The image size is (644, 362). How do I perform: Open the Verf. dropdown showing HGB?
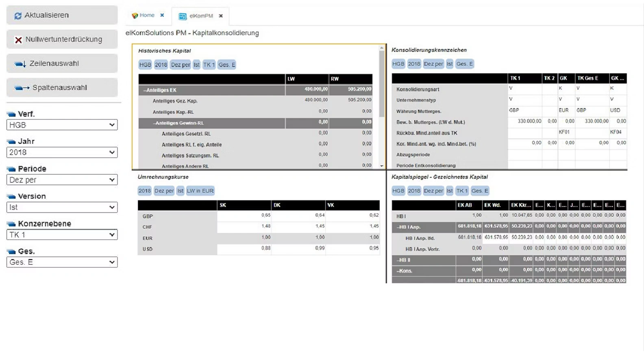pyautogui.click(x=62, y=125)
